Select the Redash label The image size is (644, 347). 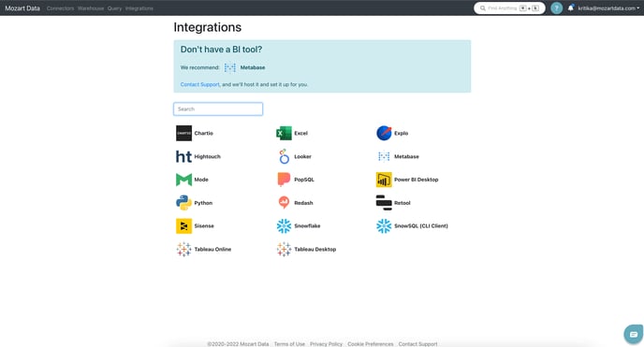[x=303, y=203]
